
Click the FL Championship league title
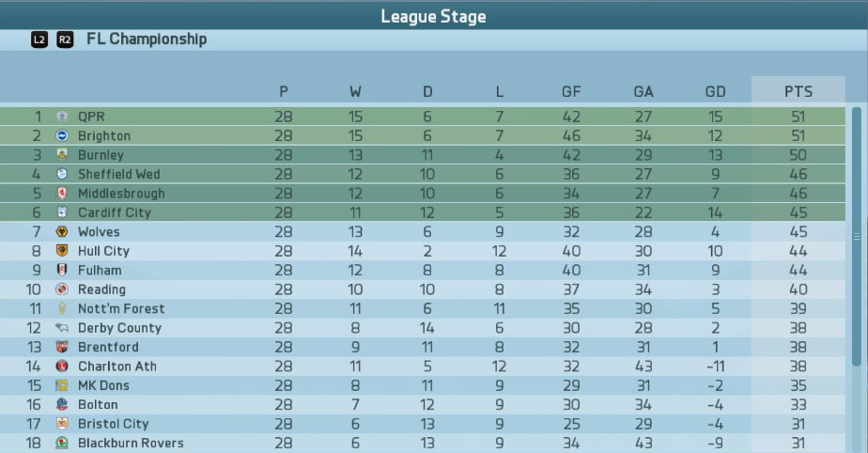[147, 39]
